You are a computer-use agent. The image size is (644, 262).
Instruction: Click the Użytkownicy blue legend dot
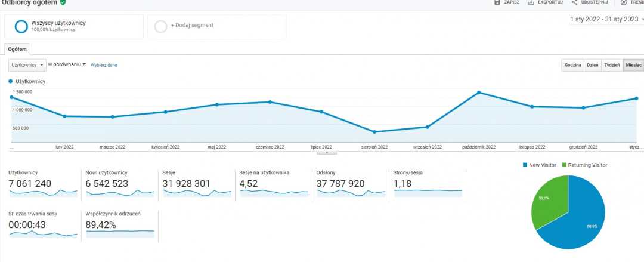[10, 81]
